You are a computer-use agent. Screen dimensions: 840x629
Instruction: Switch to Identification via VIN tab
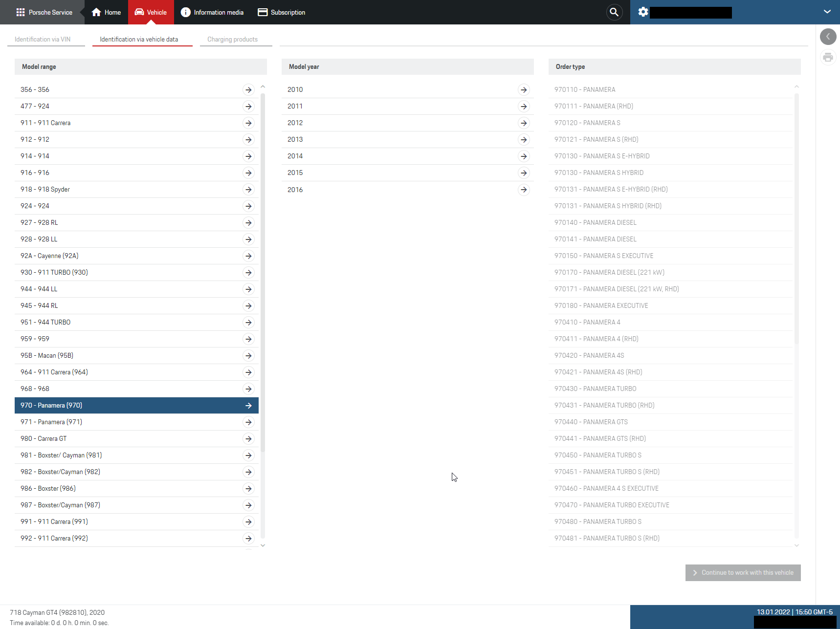[x=43, y=40]
